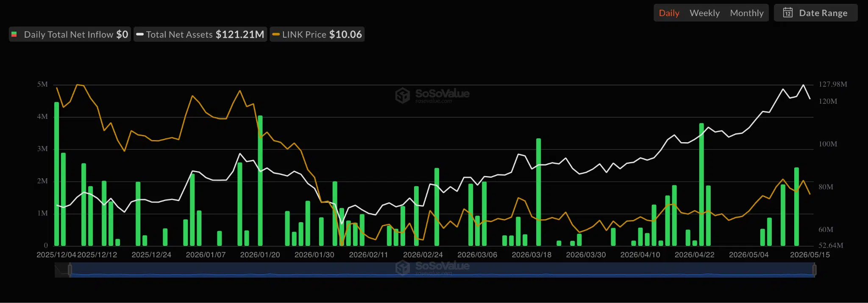Switch to the Weekly view tab
868x303 pixels.
(x=704, y=13)
